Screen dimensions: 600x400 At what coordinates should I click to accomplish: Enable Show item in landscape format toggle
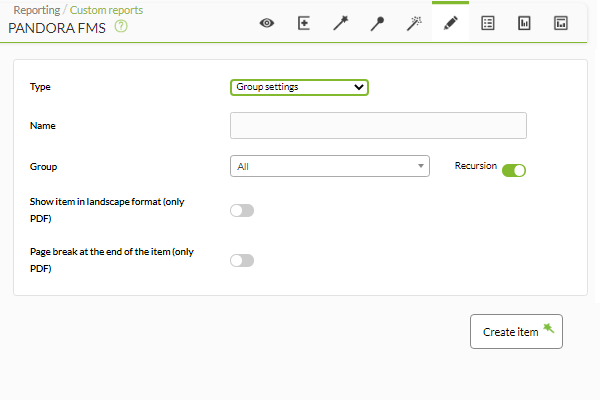pos(242,210)
